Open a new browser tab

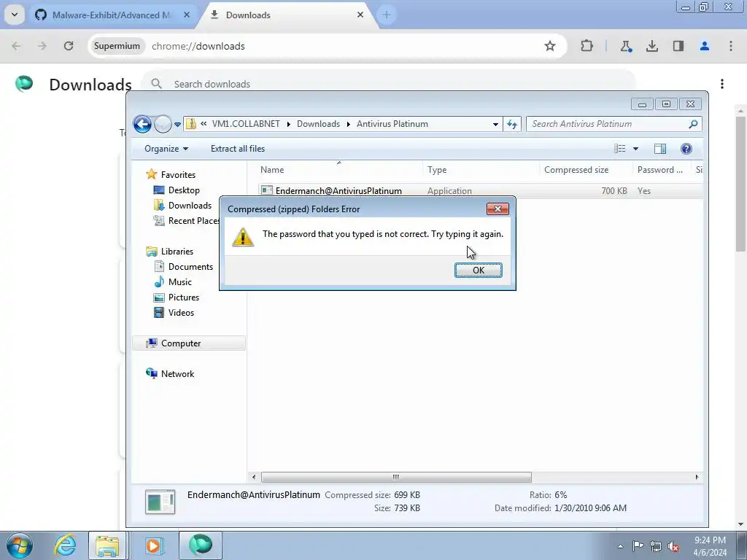point(387,15)
